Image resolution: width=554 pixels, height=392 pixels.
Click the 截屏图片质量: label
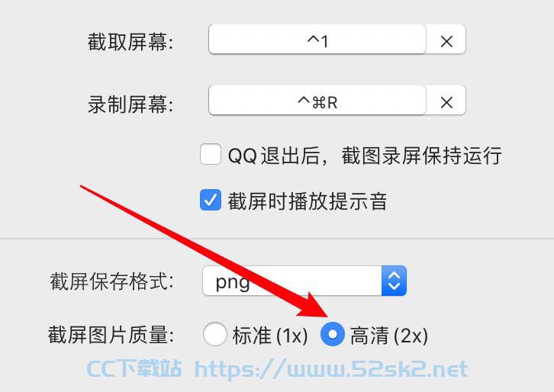point(111,335)
